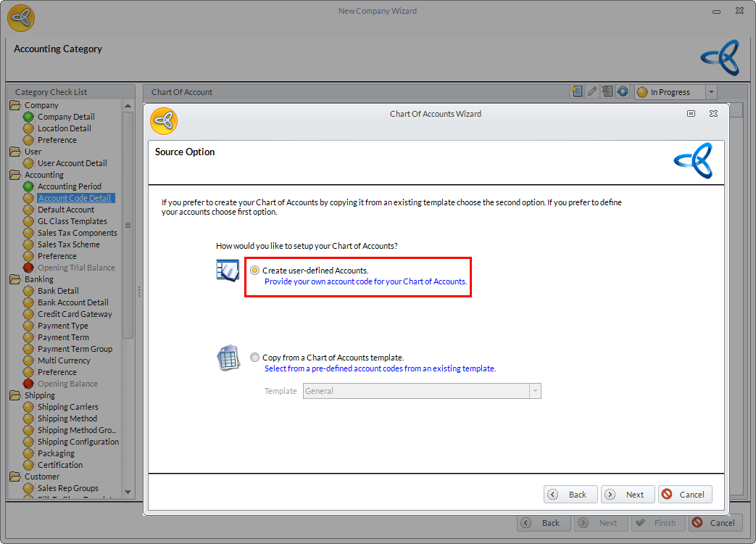Click orange status icon beside Default Account
Screen dimensions: 756x544
(28, 210)
